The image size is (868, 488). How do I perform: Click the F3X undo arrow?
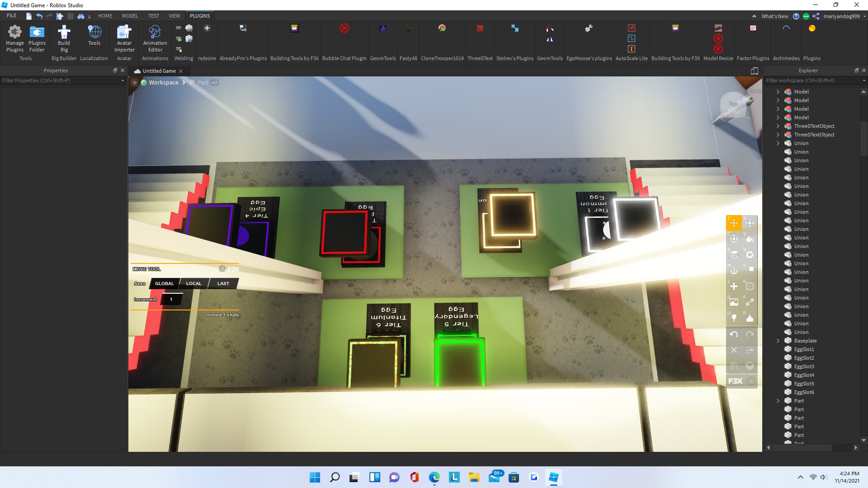pyautogui.click(x=734, y=334)
